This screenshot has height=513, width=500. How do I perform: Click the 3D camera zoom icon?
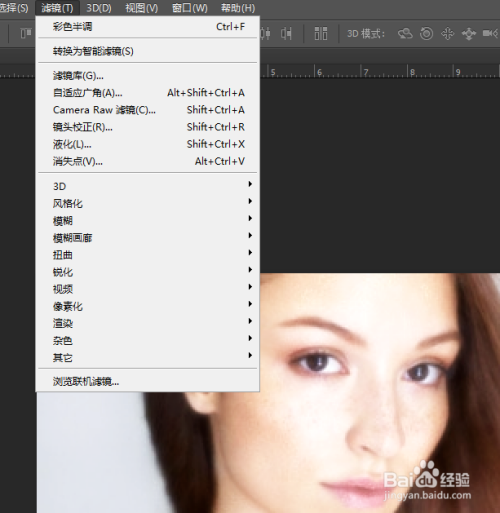coord(490,33)
